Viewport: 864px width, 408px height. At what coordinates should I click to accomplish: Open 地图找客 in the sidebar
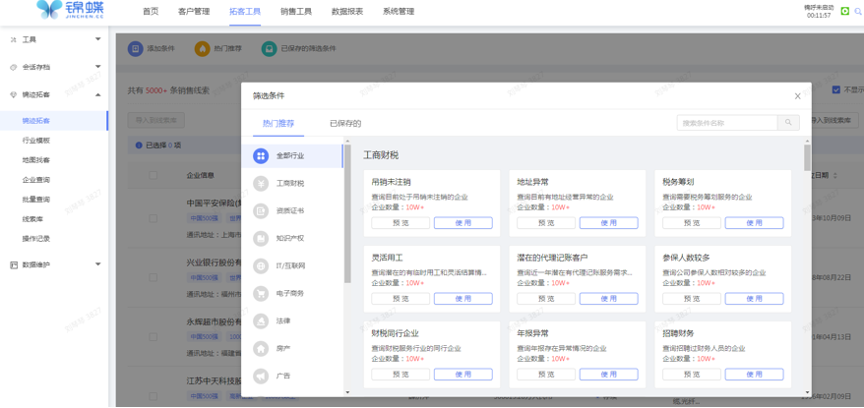(36, 160)
